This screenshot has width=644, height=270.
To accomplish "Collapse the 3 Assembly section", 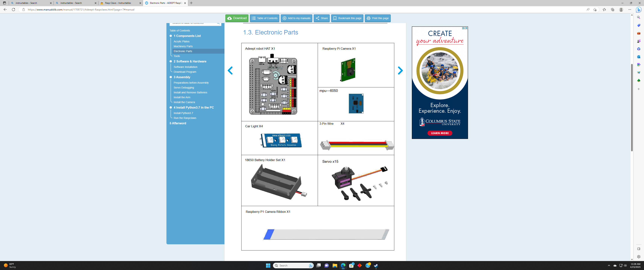I will pos(171,77).
